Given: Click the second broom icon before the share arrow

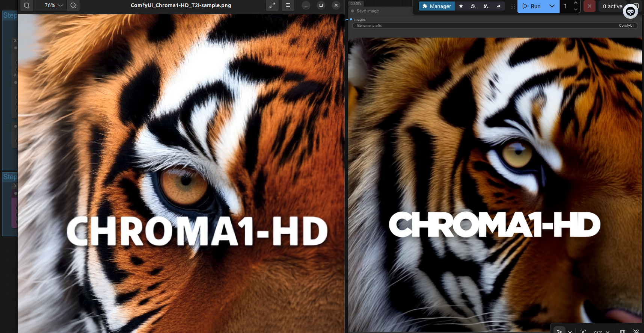Looking at the screenshot, I should 486,6.
